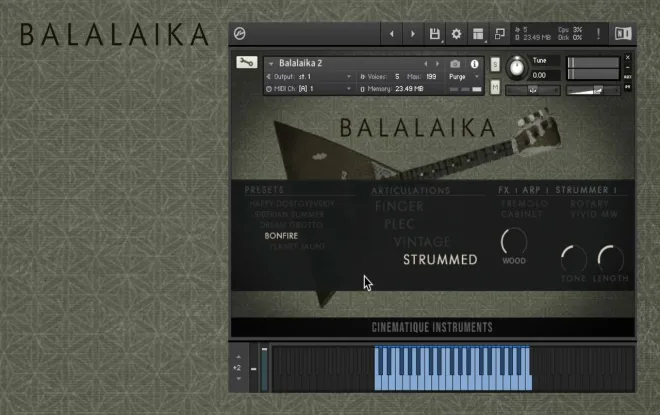Screen dimensions: 660x415
Task: Shift keyboard octave up arrow
Action: pyautogui.click(x=239, y=356)
